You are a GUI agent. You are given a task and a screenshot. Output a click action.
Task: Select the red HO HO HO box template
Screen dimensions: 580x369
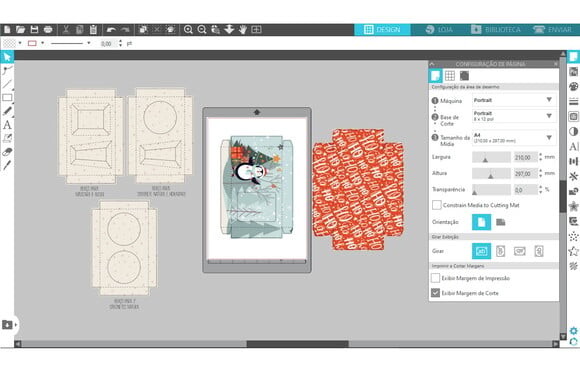358,189
